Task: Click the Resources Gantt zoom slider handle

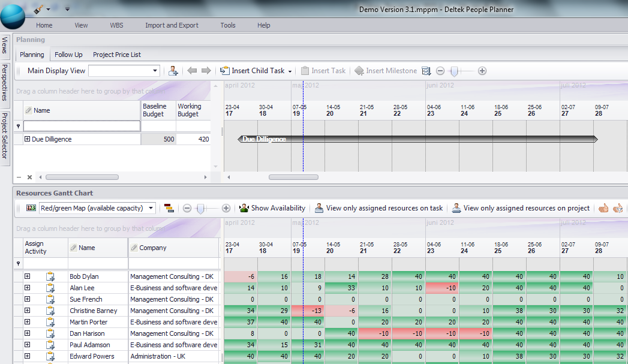Action: tap(200, 208)
